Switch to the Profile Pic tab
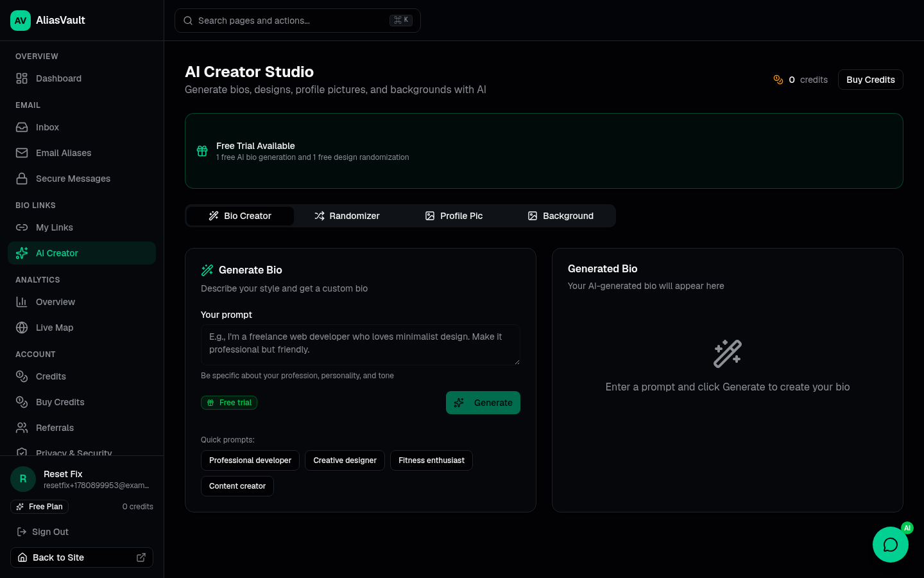This screenshot has height=578, width=924. point(454,216)
